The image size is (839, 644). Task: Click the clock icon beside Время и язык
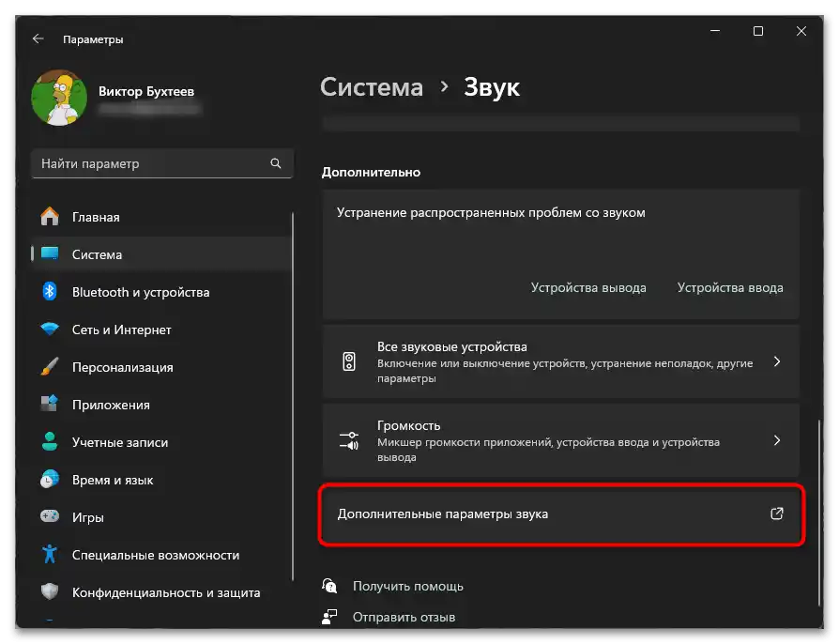[52, 480]
